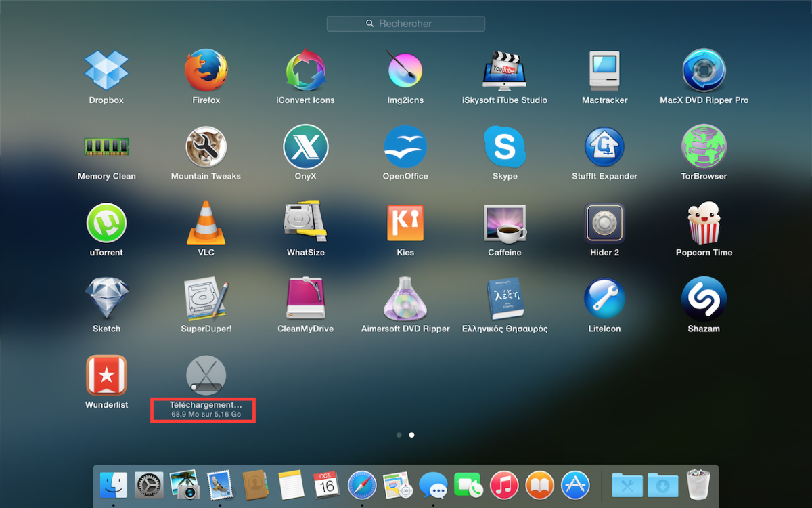Open System Preferences in the Dock

click(x=149, y=485)
